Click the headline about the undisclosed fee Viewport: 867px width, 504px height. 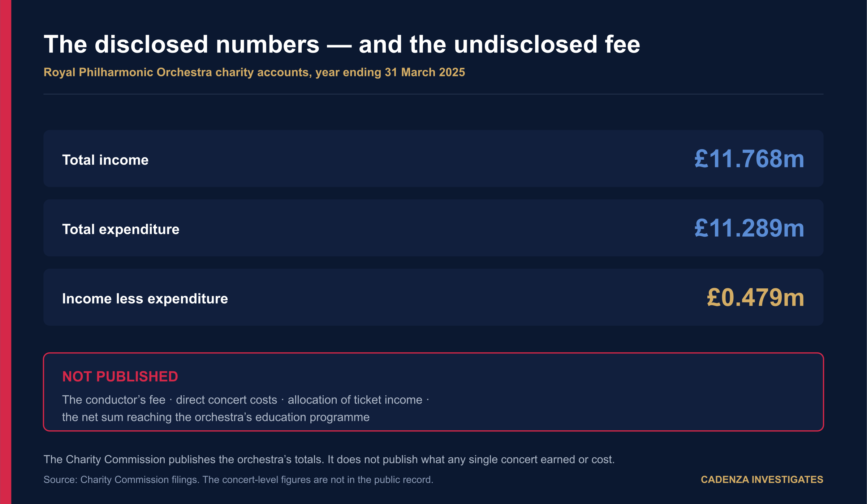click(x=342, y=44)
